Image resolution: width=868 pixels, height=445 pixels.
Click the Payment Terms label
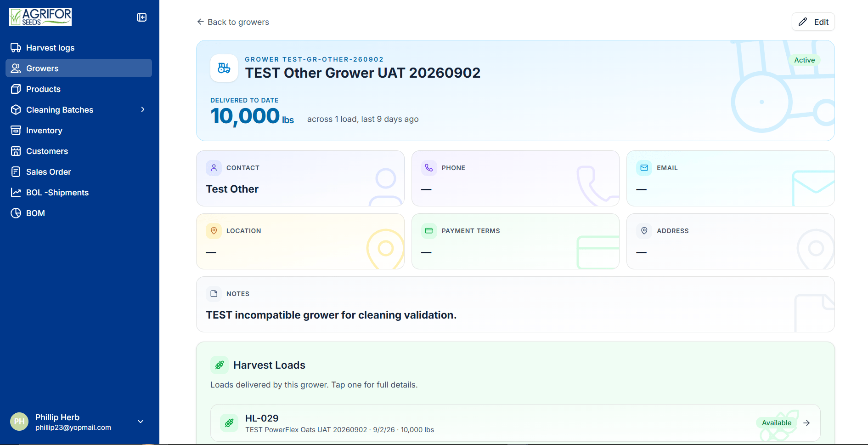[471, 231]
